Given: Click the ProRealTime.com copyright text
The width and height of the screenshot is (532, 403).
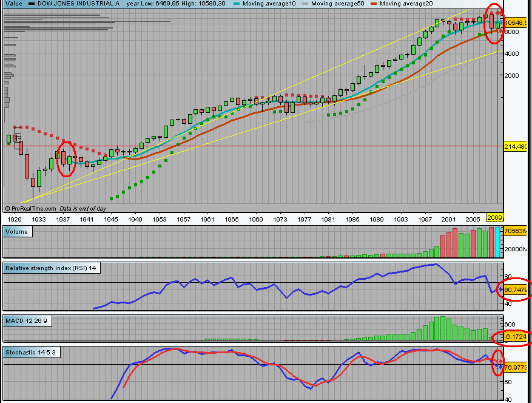Looking at the screenshot, I should (30, 208).
